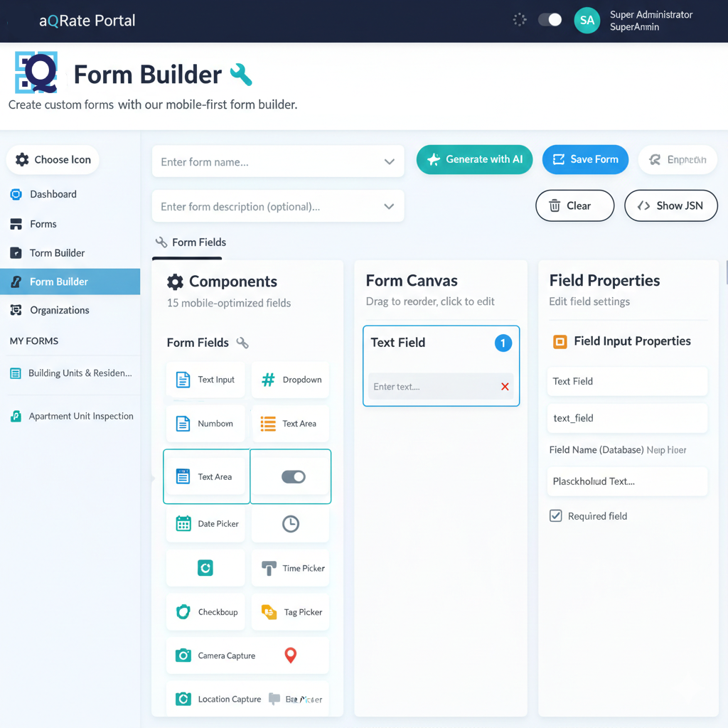Open the SA user avatar
Image resolution: width=728 pixels, height=728 pixels.
coord(587,21)
